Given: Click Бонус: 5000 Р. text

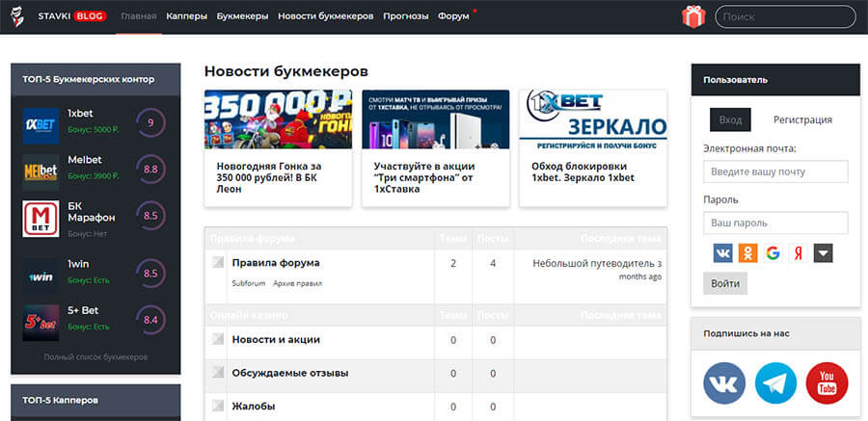Looking at the screenshot, I should point(94,129).
